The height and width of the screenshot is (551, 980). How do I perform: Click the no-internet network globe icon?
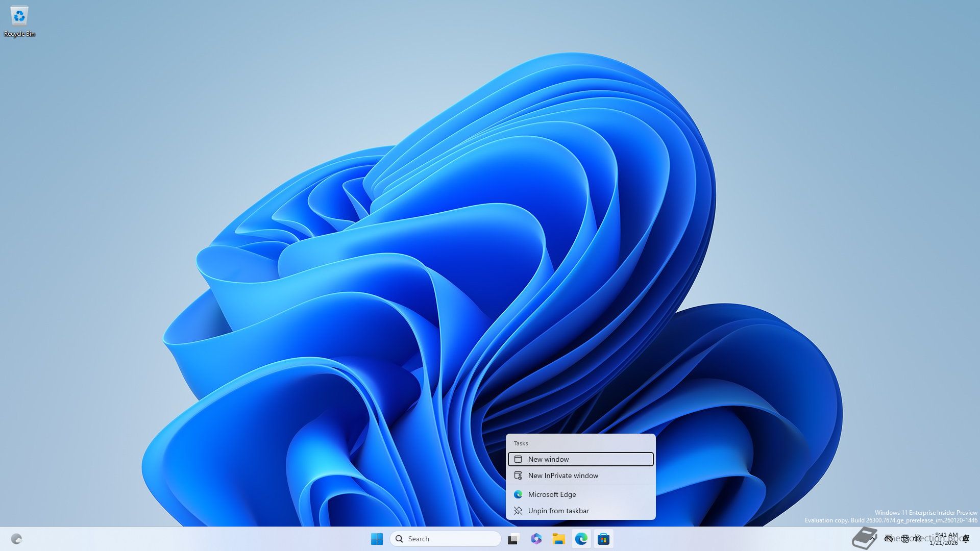[905, 539]
